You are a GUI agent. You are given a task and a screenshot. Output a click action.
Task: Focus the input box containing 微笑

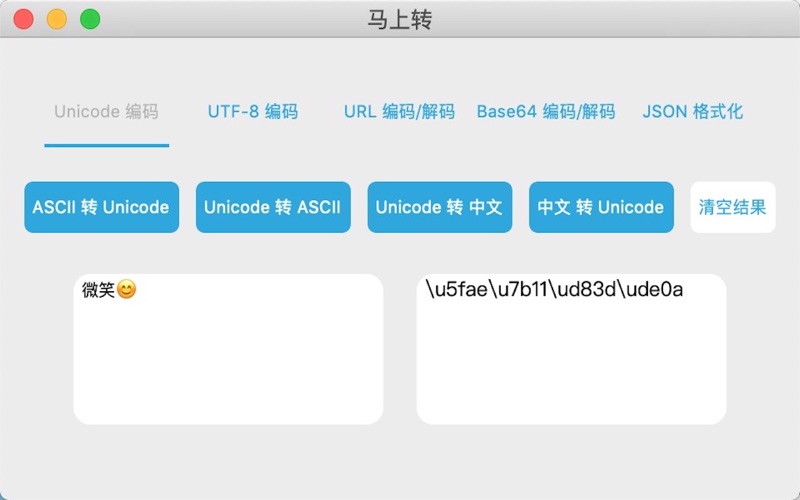[x=228, y=349]
